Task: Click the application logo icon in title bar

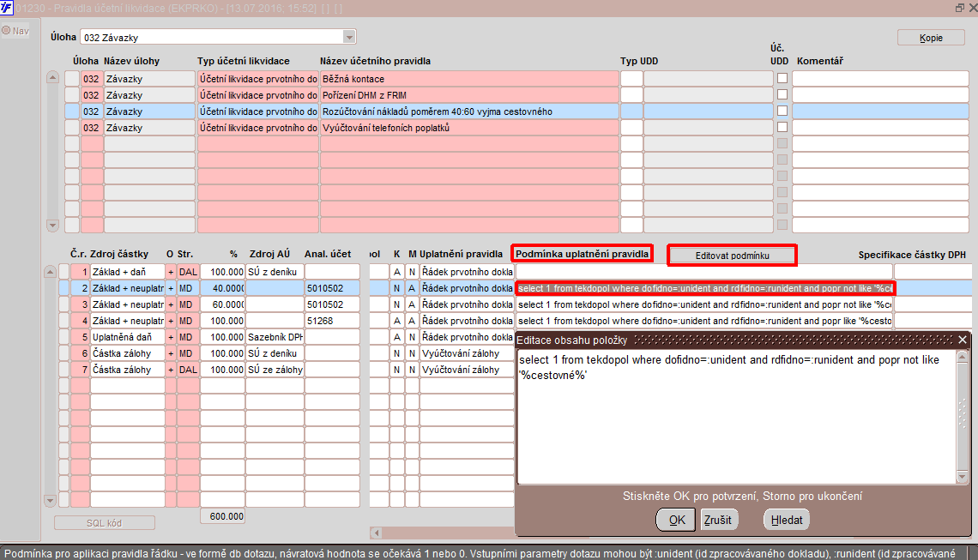Action: [x=6, y=8]
